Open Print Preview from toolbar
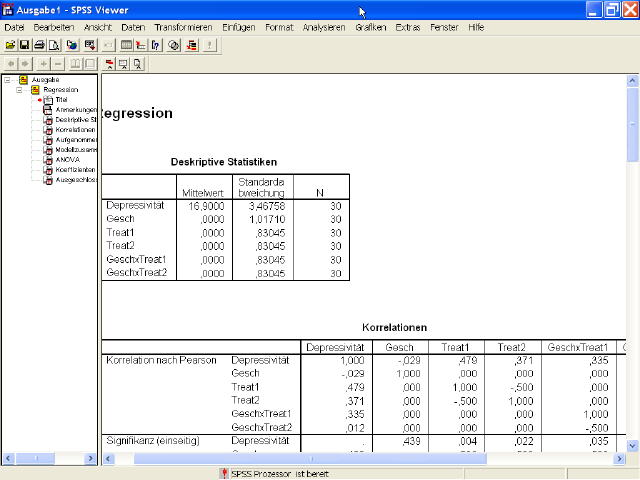Image resolution: width=640 pixels, height=480 pixels. pyautogui.click(x=55, y=45)
